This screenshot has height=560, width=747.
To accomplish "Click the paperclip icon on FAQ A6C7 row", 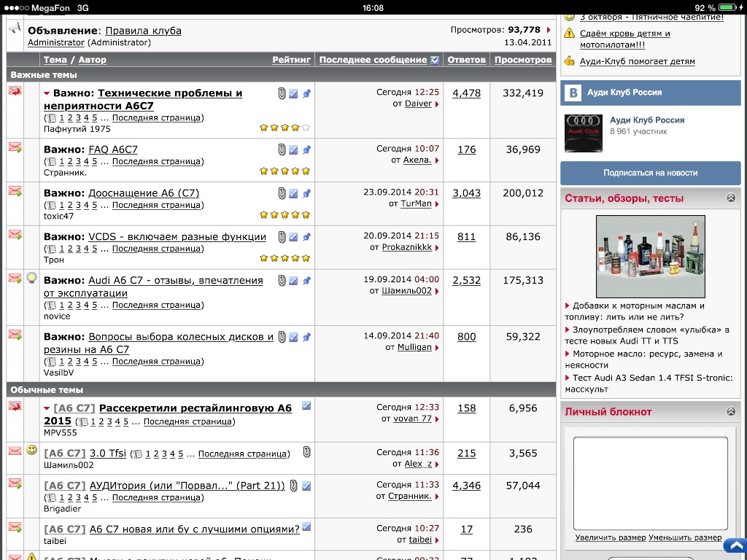I will pyautogui.click(x=282, y=149).
